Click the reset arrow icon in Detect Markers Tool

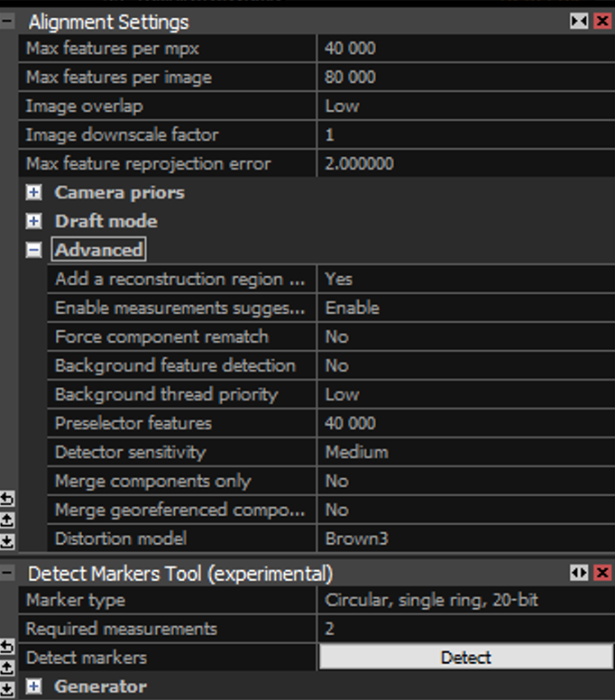tap(7, 647)
